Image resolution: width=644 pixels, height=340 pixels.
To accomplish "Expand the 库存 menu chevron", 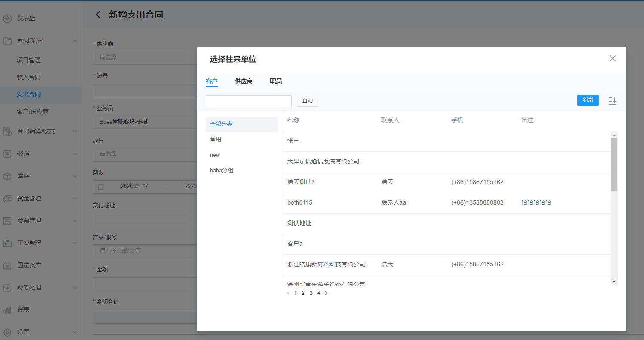I will click(x=75, y=176).
